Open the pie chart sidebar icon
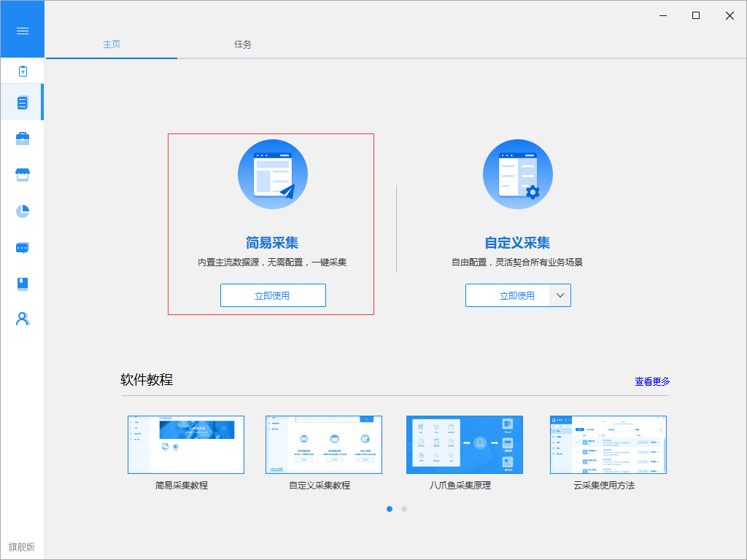 [23, 211]
